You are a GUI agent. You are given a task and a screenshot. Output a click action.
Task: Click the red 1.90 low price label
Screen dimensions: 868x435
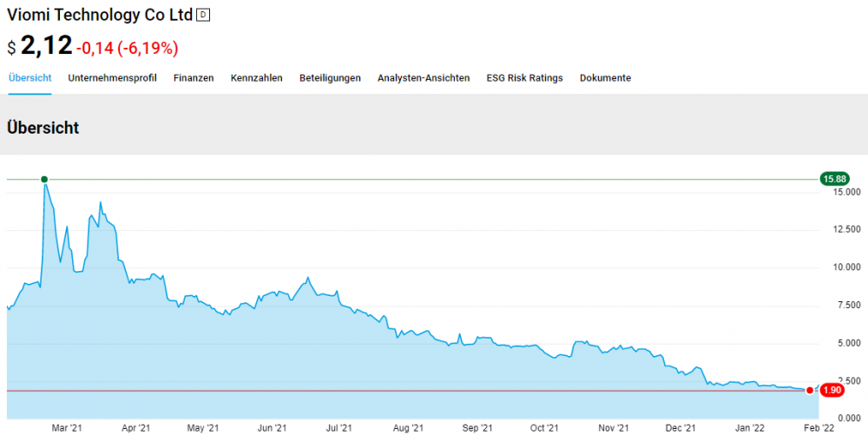(x=831, y=391)
